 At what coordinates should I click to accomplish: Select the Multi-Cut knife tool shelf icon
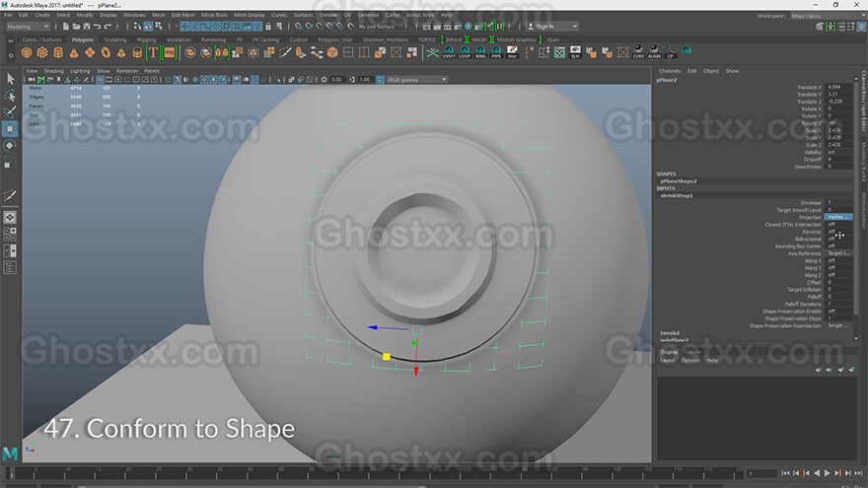coord(284,52)
